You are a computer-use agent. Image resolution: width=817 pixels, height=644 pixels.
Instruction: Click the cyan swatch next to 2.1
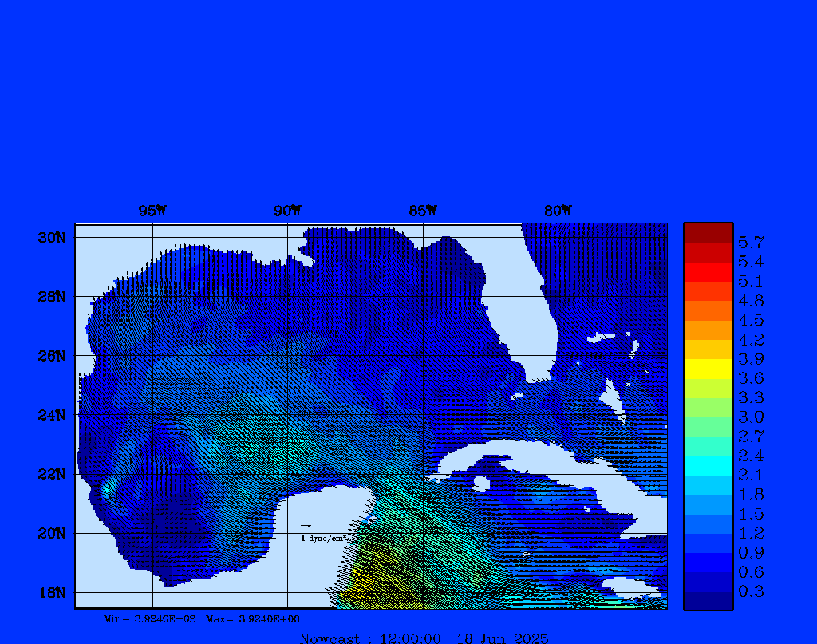(708, 466)
